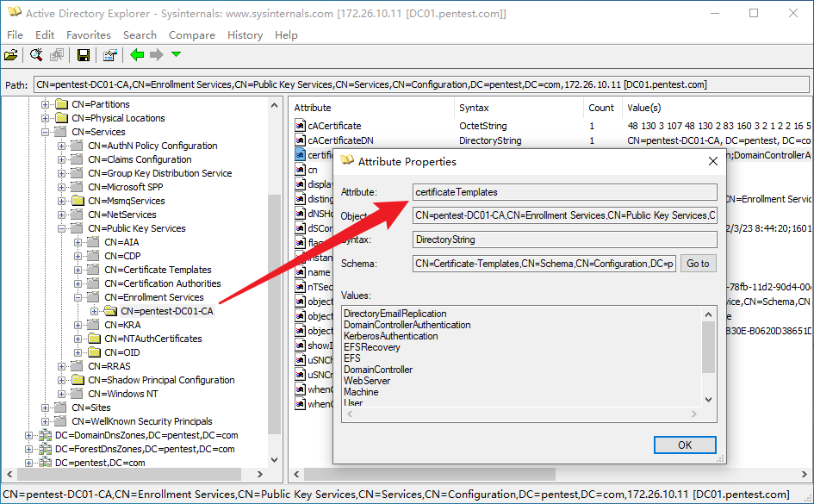Select KerberosAuthentication in the Values list
This screenshot has height=504, width=814.
coord(391,336)
